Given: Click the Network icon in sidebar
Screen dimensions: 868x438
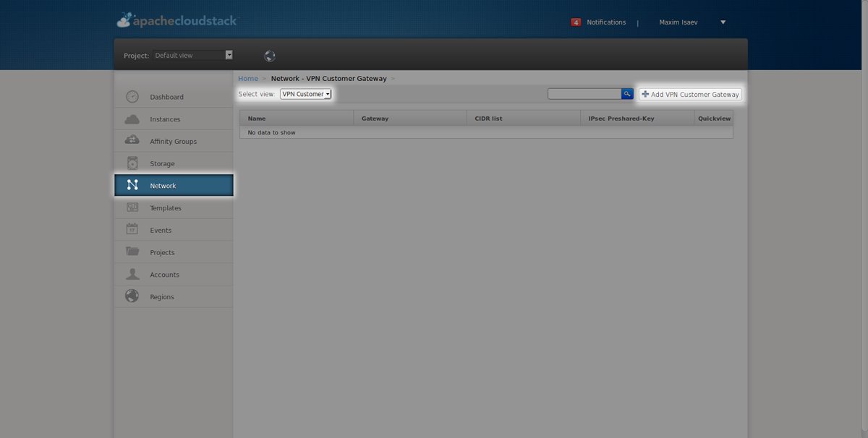Looking at the screenshot, I should [x=132, y=186].
